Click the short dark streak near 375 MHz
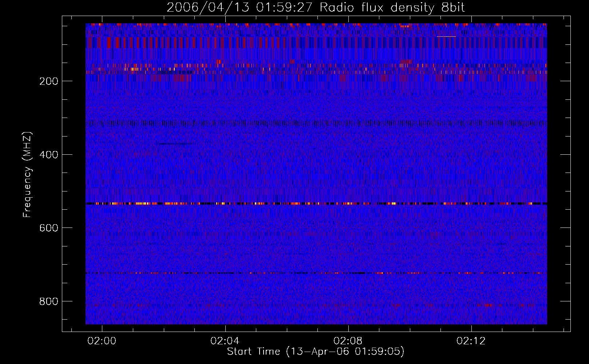Viewport: 589px width, 364px height. [175, 144]
